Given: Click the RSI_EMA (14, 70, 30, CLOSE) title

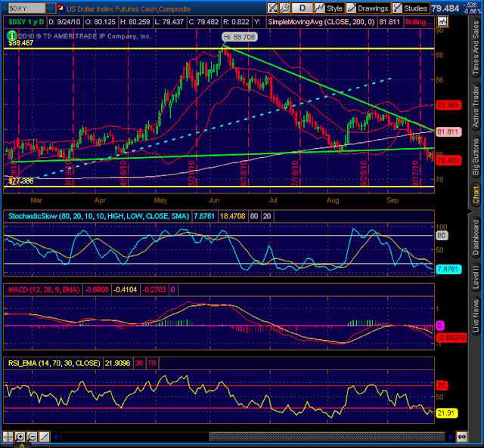Looking at the screenshot, I should tap(54, 363).
